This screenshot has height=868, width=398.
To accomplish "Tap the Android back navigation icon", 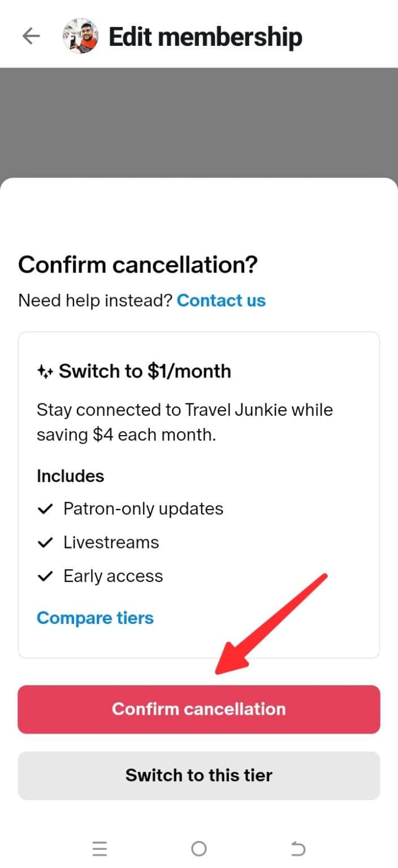I will (x=298, y=849).
